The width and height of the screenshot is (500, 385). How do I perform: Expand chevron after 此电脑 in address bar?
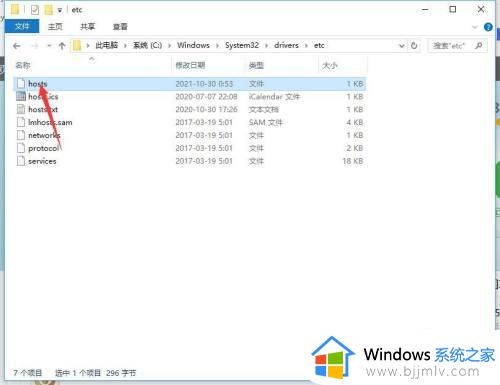pos(125,46)
